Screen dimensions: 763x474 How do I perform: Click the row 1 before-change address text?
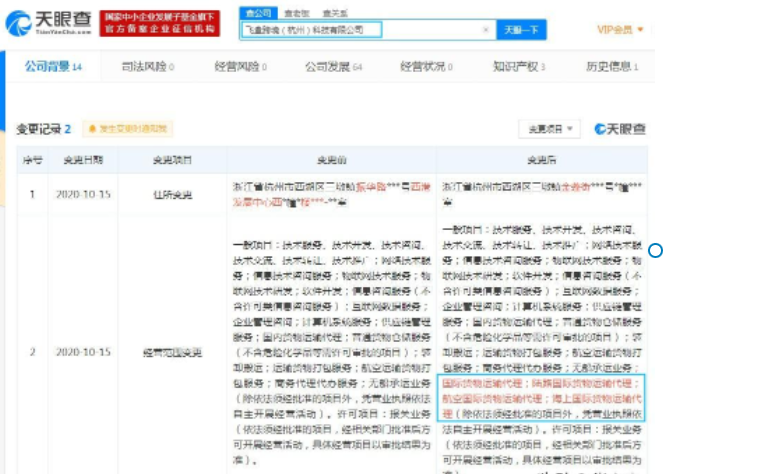[331, 194]
